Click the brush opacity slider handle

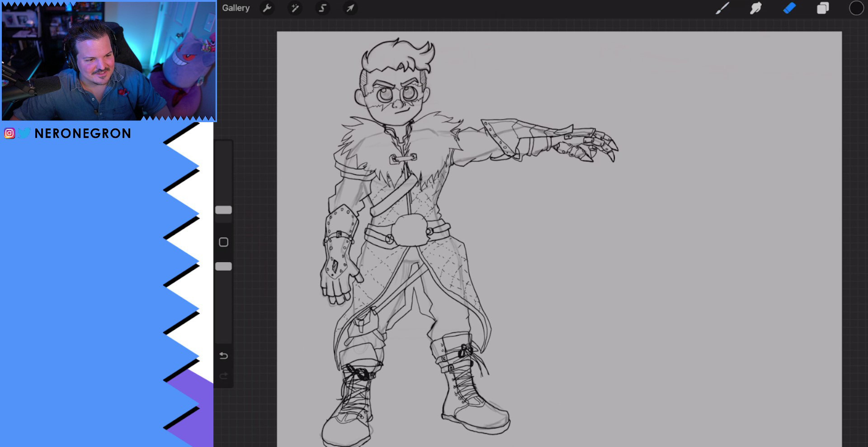click(x=223, y=266)
